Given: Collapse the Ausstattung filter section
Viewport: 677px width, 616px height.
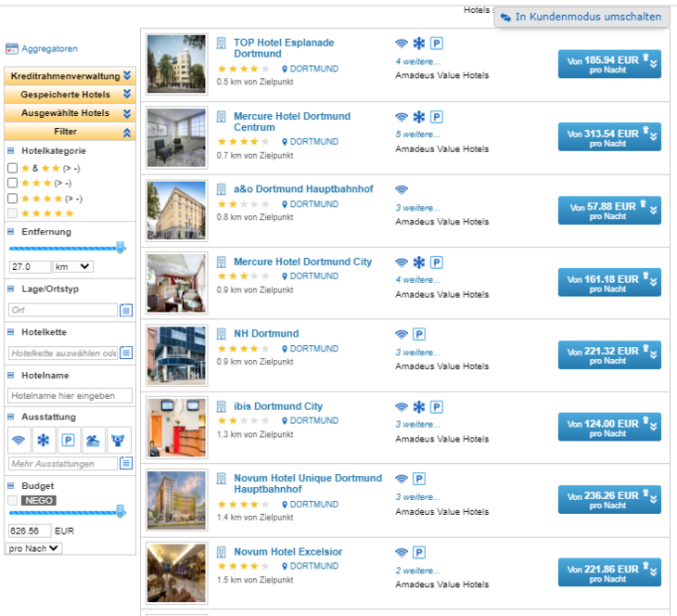Looking at the screenshot, I should pos(11,417).
